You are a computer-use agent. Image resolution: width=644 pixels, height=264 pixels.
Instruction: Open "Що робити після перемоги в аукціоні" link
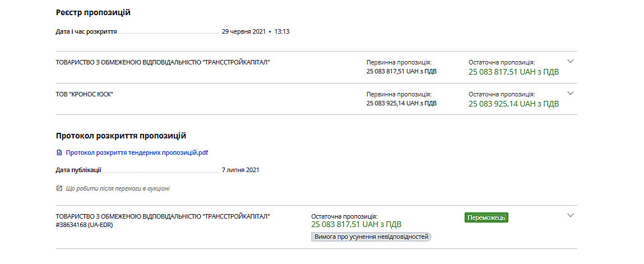pos(117,189)
